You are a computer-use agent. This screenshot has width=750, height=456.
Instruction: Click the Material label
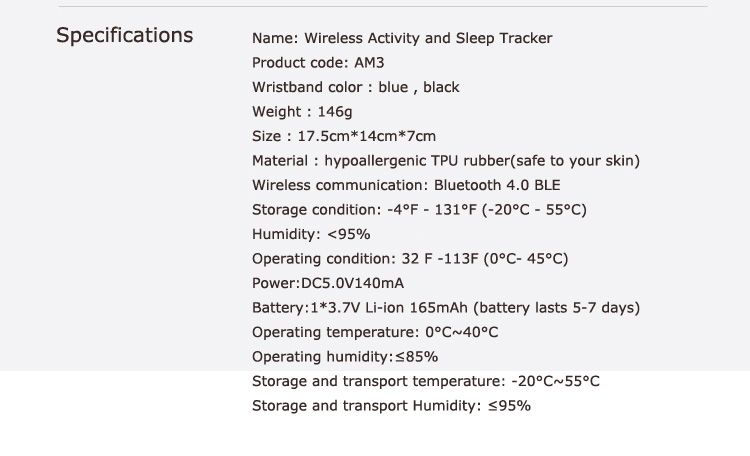tap(284, 160)
